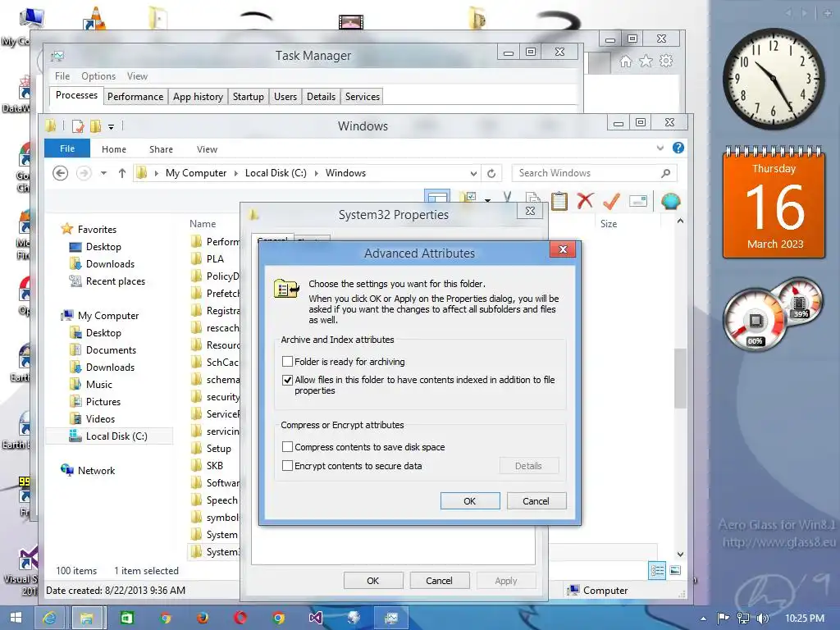The width and height of the screenshot is (840, 630).
Task: Click the Copy pages icon
Action: click(x=532, y=199)
